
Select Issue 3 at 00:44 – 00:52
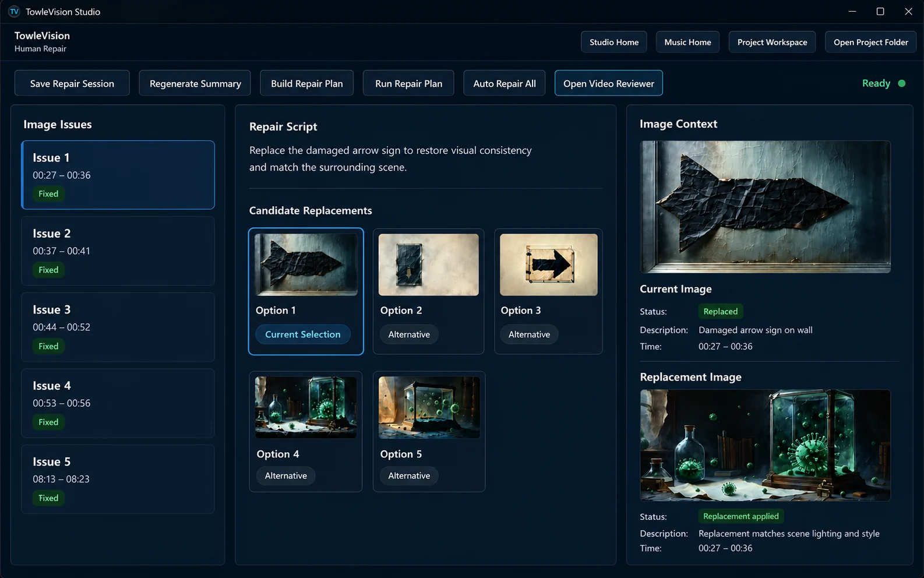[118, 327]
